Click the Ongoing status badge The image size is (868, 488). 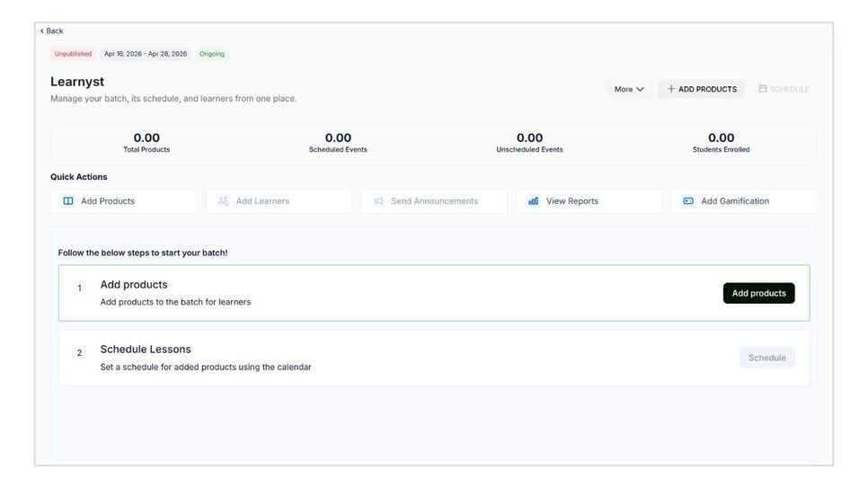click(212, 54)
